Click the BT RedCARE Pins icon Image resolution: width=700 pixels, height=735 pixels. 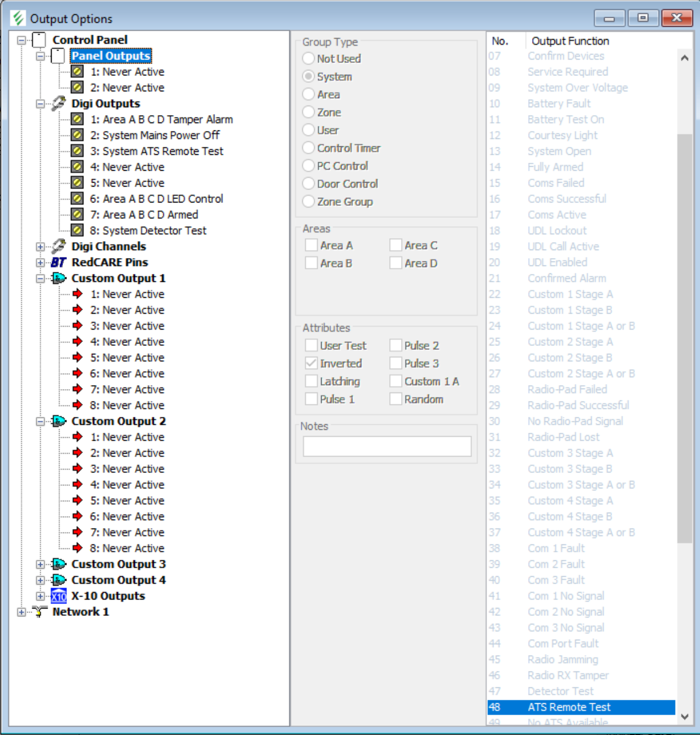[x=58, y=263]
